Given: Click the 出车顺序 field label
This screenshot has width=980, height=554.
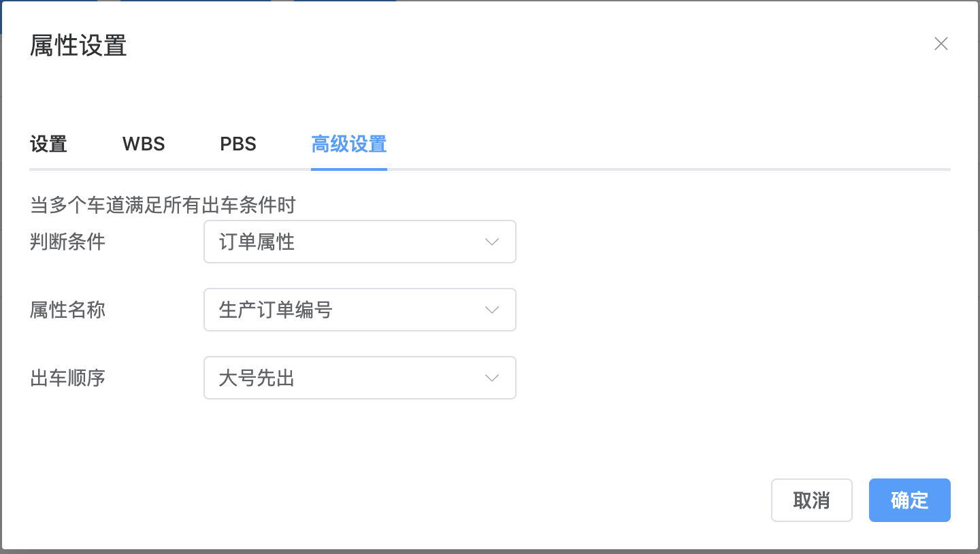Looking at the screenshot, I should coord(67,378).
